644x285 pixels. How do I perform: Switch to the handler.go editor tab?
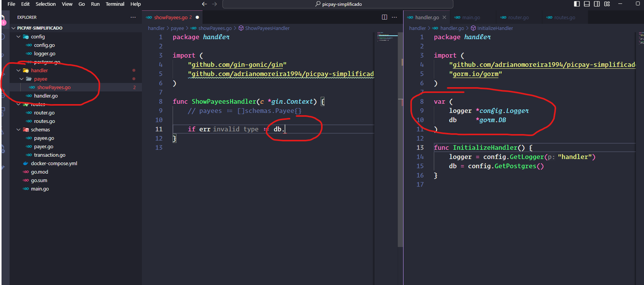point(427,17)
